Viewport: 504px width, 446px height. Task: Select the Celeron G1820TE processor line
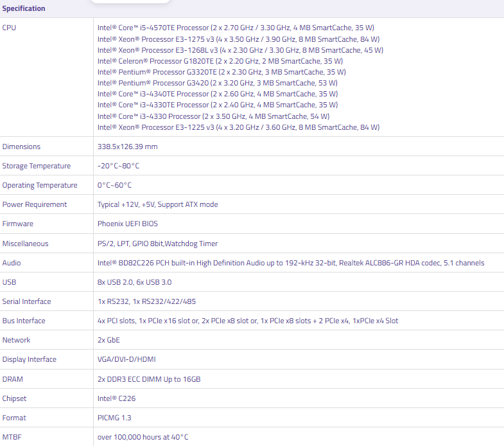(220, 61)
